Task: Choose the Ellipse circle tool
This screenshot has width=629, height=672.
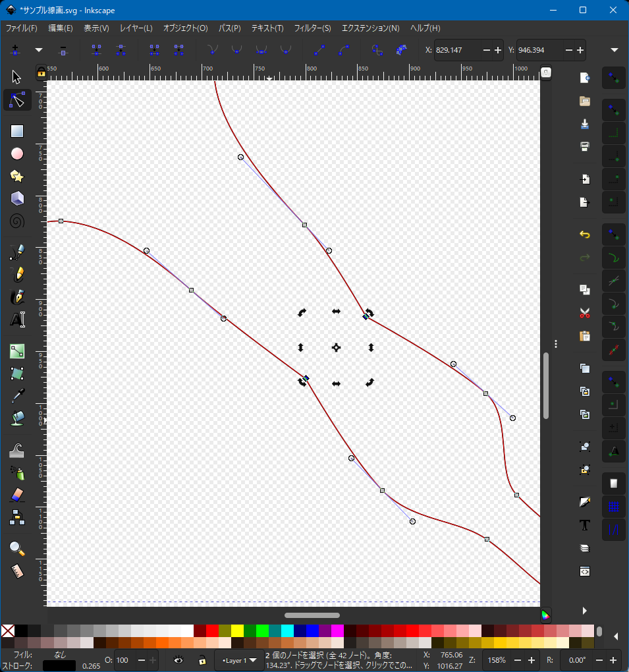Action: [17, 154]
